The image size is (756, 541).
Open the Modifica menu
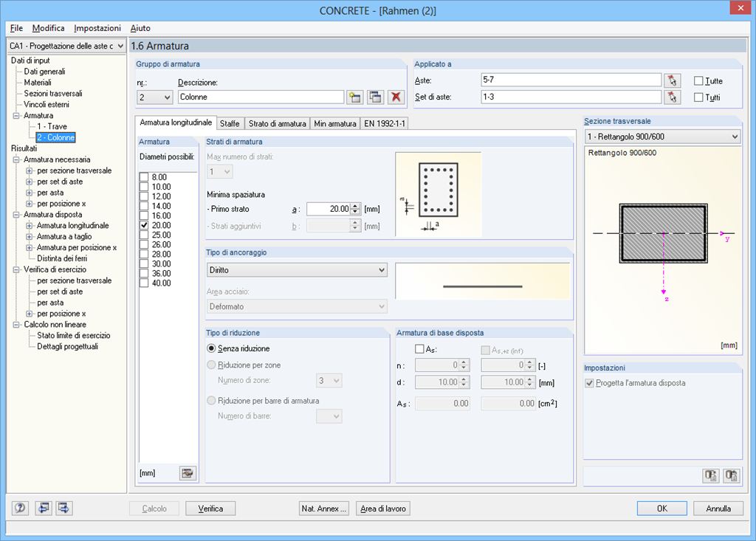click(48, 28)
